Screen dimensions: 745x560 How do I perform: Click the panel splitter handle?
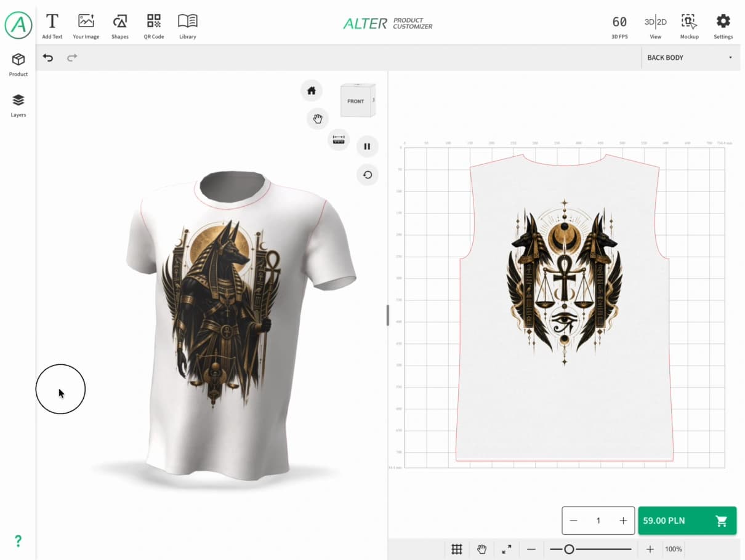click(x=388, y=315)
